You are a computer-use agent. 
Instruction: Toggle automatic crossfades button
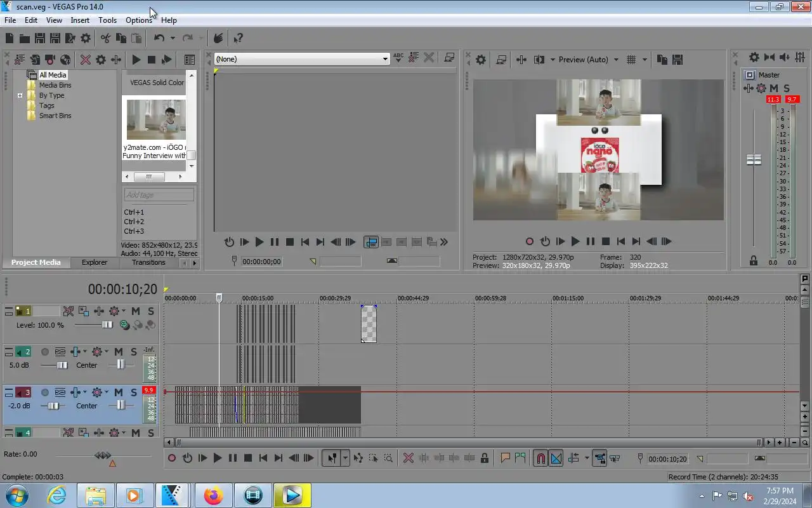556,458
